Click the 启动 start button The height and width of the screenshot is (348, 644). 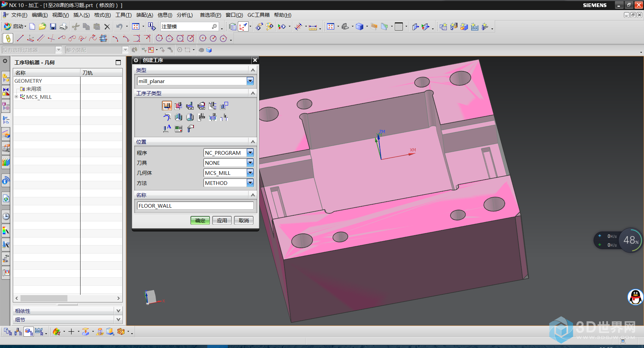click(x=15, y=26)
